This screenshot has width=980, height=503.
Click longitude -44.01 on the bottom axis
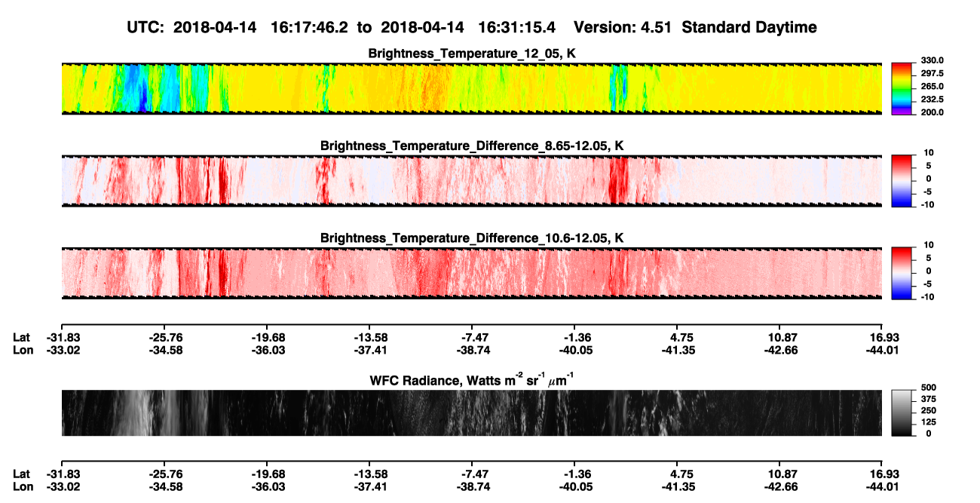pos(882,488)
